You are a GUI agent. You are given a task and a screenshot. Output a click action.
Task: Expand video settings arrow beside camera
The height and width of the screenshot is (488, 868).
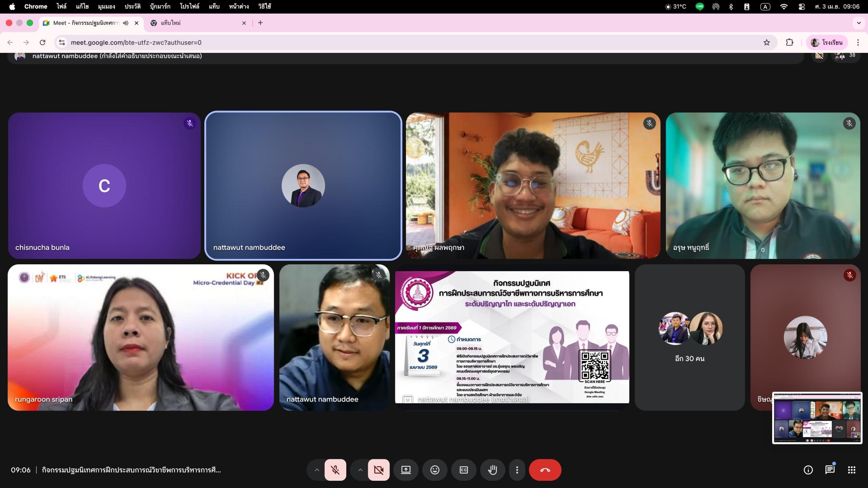coord(360,470)
